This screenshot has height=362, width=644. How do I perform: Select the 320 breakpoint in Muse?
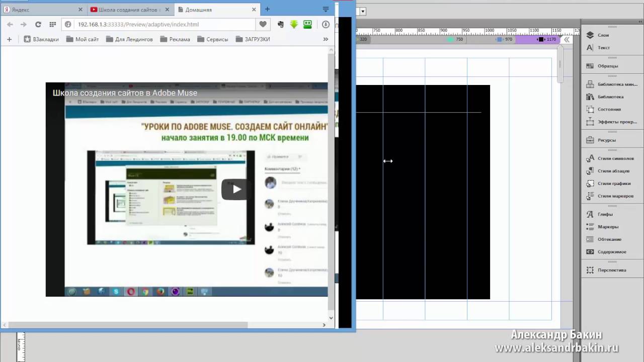click(363, 39)
